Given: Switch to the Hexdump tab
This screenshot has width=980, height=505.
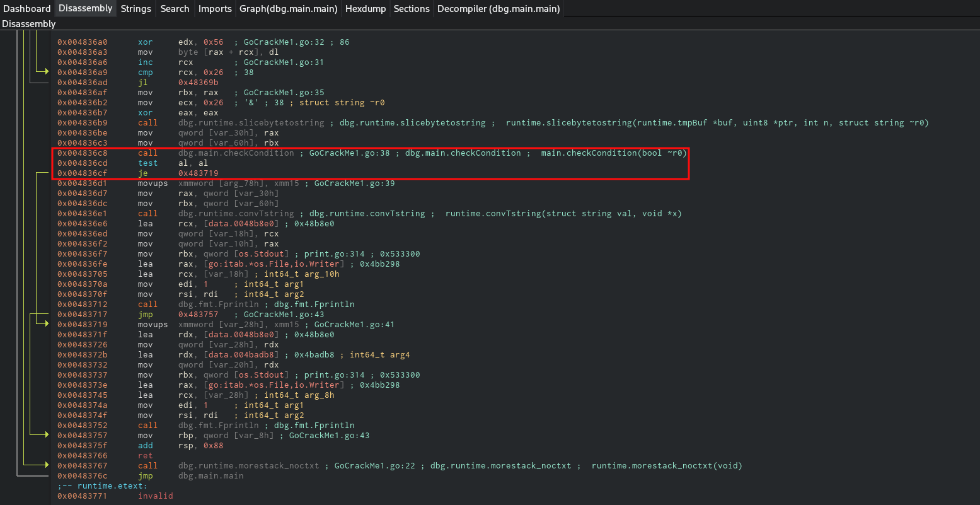Looking at the screenshot, I should tap(366, 9).
